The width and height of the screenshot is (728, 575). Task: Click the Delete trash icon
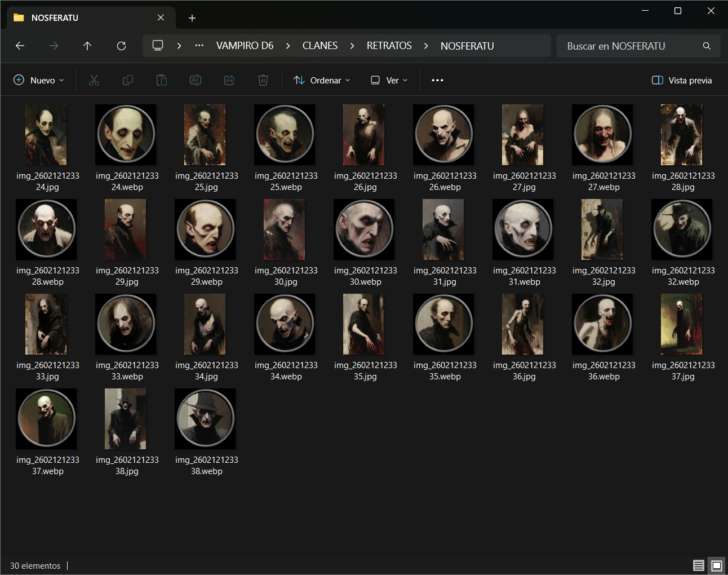tap(263, 80)
